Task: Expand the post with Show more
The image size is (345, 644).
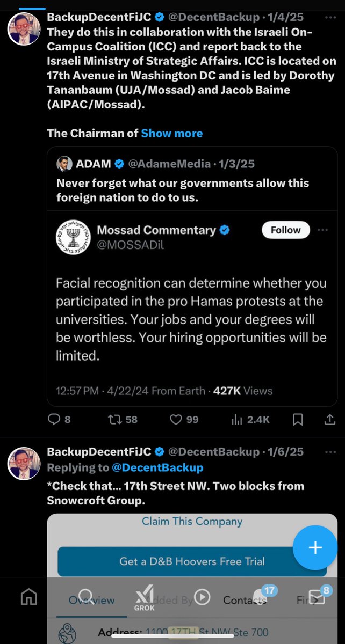Action: pyautogui.click(x=172, y=133)
